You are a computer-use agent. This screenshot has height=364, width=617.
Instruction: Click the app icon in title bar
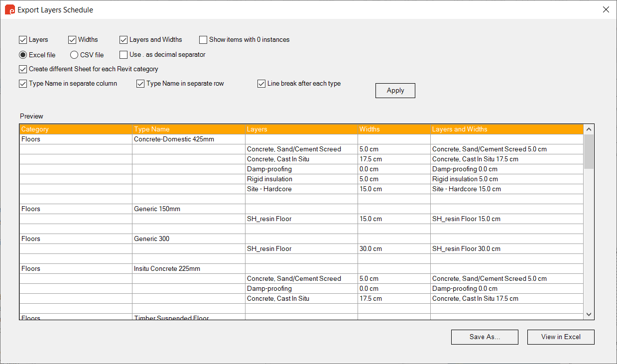click(9, 9)
